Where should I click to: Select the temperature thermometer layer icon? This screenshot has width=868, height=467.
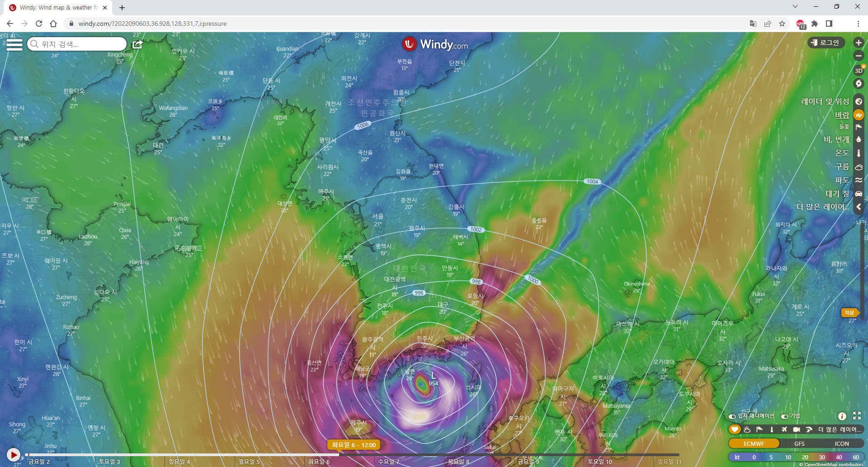pos(859,153)
